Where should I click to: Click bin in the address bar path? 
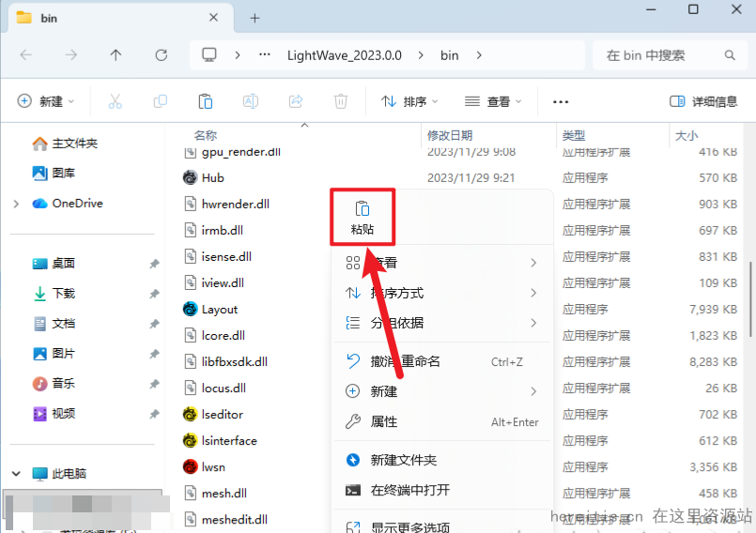(449, 55)
